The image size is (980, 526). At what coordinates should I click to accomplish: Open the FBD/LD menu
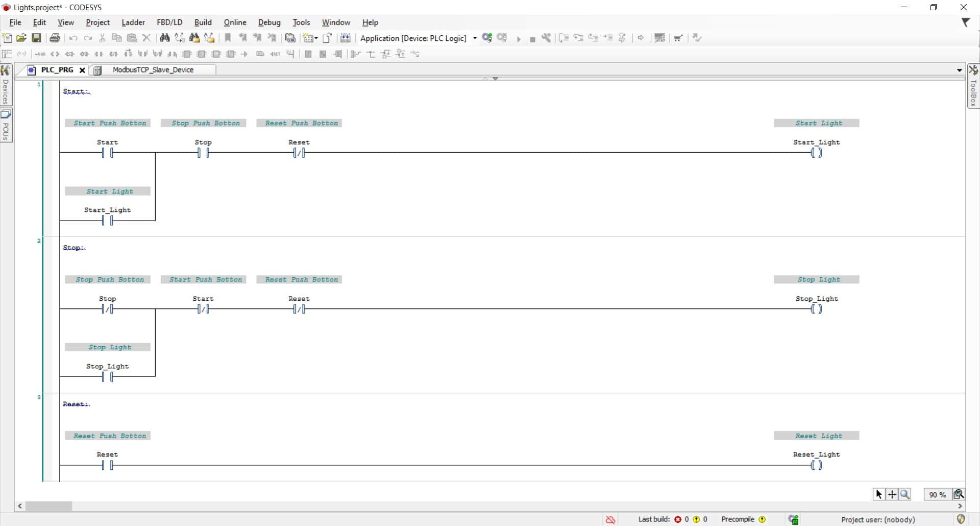[169, 22]
